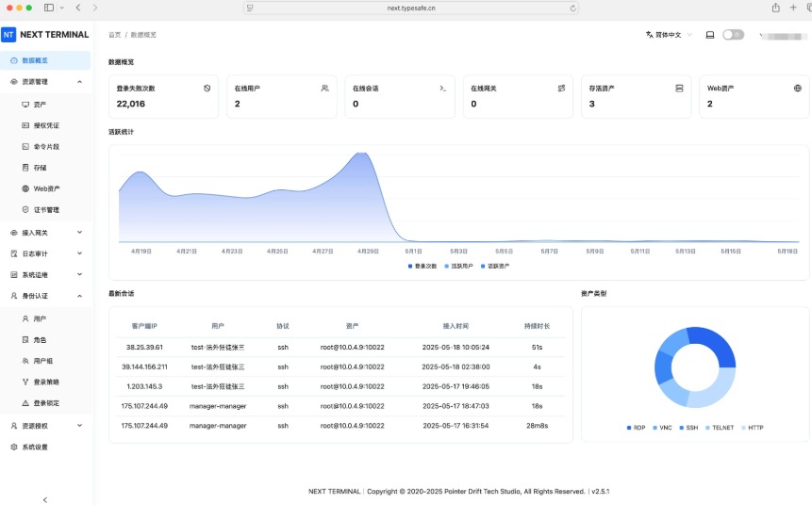Toggle the dark mode switch in header
This screenshot has height=505, width=812.
734,35
